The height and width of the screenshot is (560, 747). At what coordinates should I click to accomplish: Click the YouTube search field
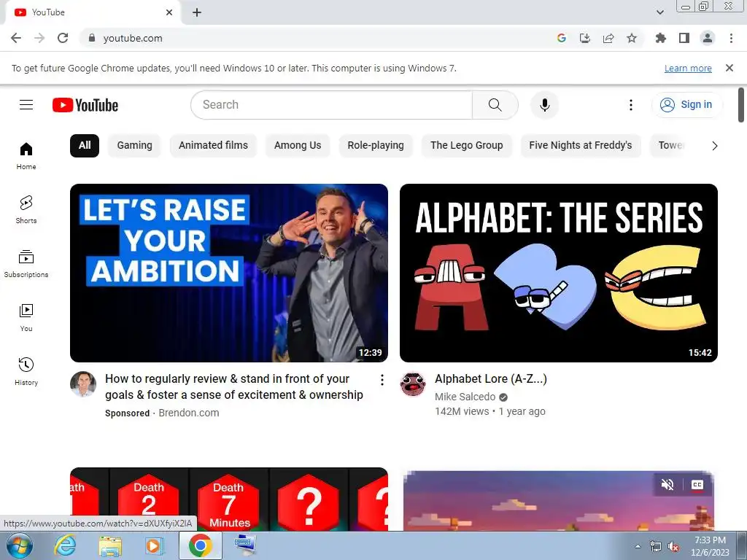point(332,105)
